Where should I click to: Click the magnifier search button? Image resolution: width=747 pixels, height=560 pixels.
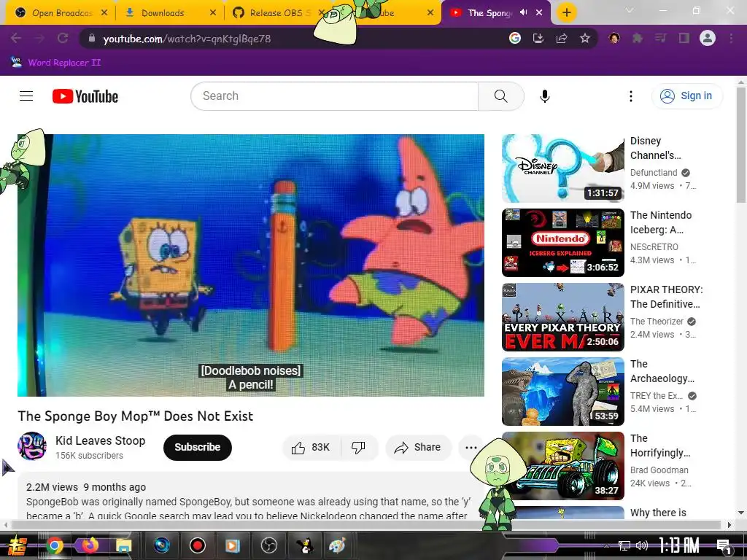click(x=501, y=96)
